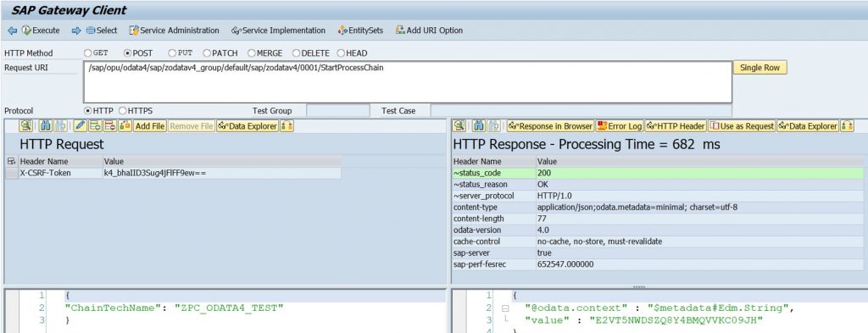The image size is (868, 333).
Task: Select the POST HTTP method
Action: pos(127,53)
